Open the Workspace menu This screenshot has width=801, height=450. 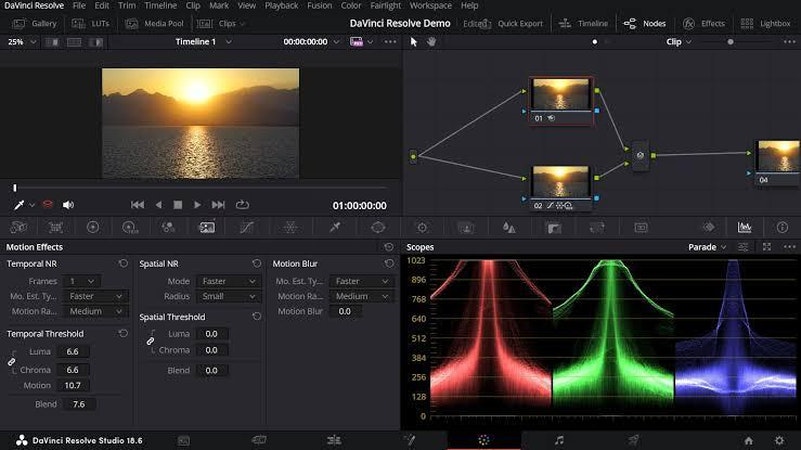(x=430, y=6)
